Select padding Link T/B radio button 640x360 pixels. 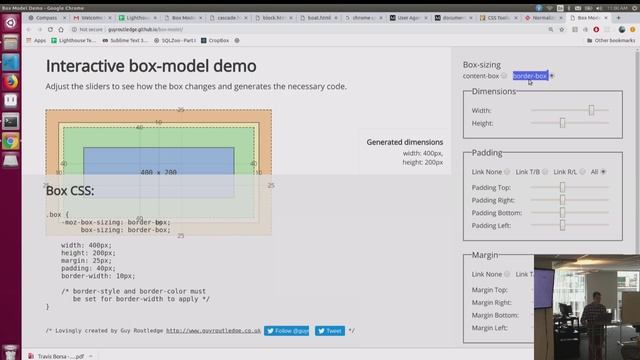pyautogui.click(x=545, y=172)
